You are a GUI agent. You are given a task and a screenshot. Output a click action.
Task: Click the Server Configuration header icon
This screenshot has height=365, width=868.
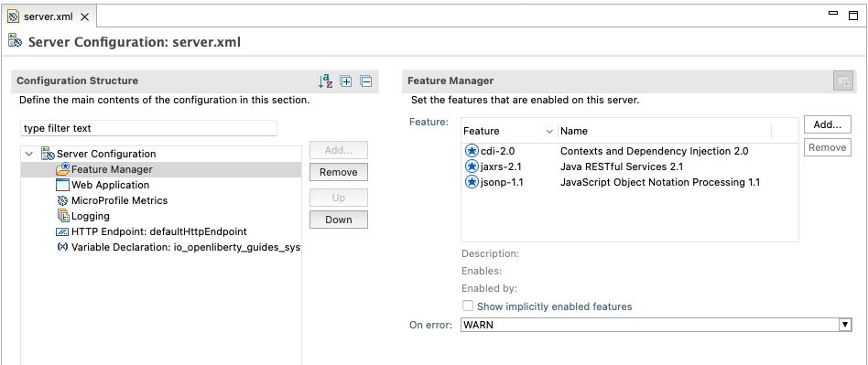coord(15,41)
